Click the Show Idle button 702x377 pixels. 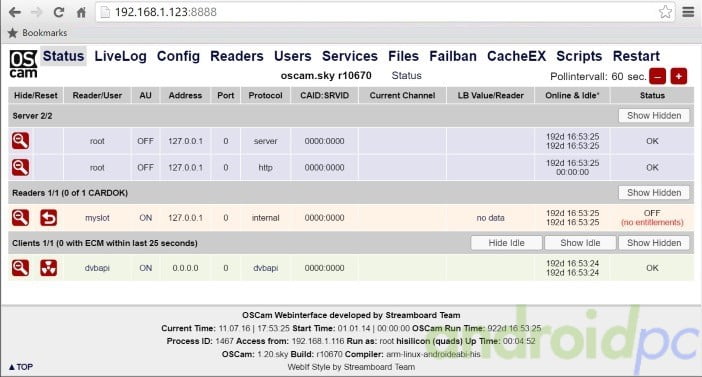pyautogui.click(x=580, y=243)
